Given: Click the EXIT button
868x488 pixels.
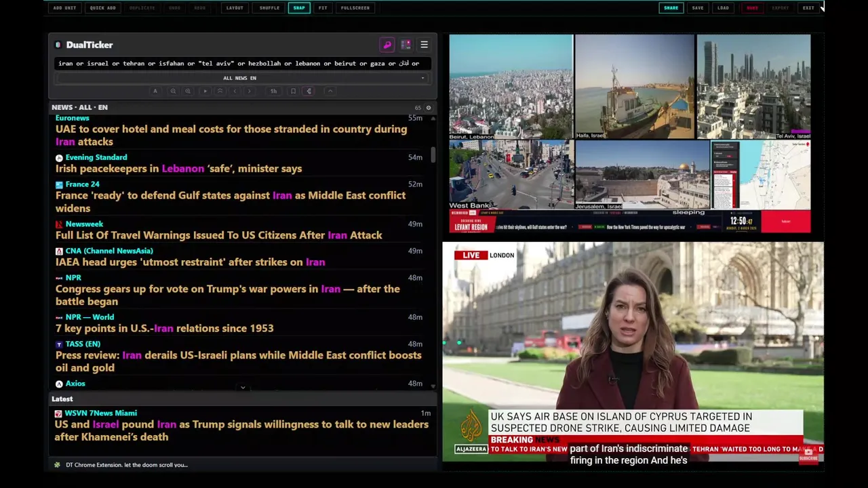Looking at the screenshot, I should click(808, 8).
